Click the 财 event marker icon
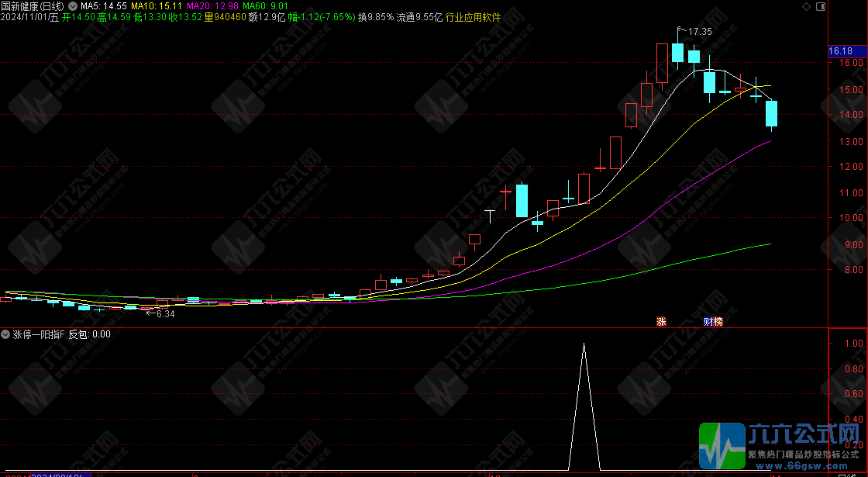 [x=708, y=321]
